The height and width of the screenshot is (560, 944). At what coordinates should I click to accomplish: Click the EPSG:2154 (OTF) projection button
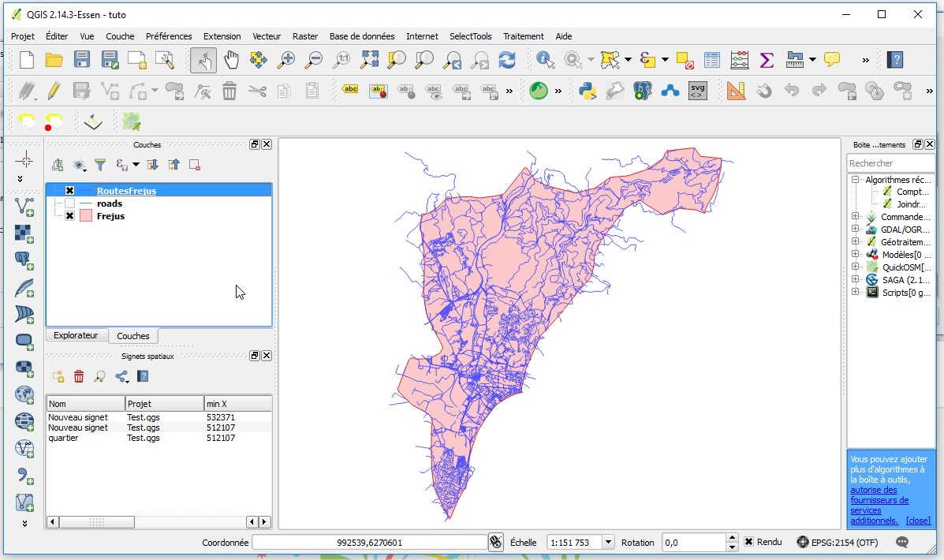[x=837, y=543]
